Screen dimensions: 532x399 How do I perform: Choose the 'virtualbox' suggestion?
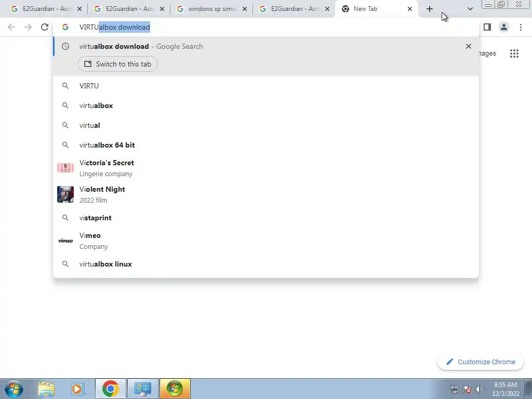tap(266, 105)
